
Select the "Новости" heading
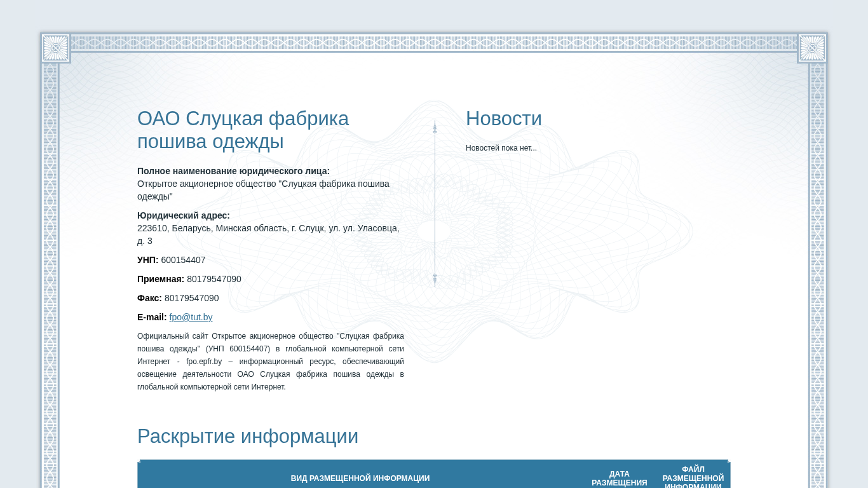click(504, 119)
